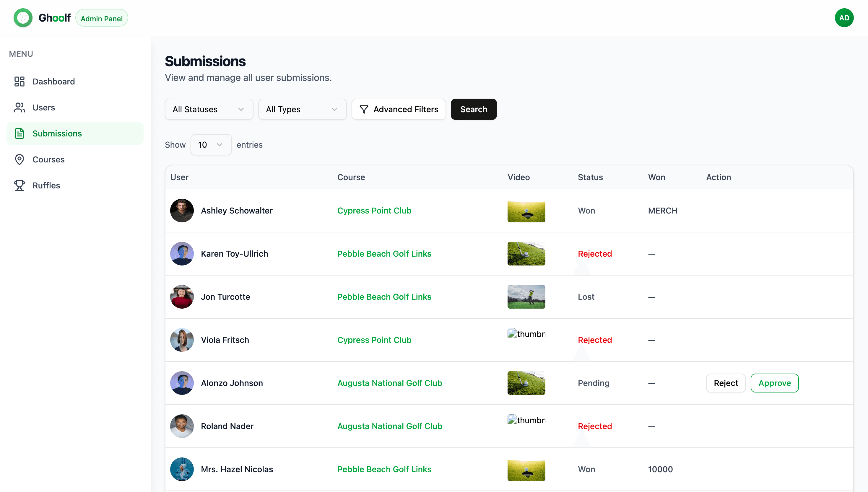Open Alonzo Johnson's Augusta National Golf Club link
The height and width of the screenshot is (492, 868).
pyautogui.click(x=390, y=383)
